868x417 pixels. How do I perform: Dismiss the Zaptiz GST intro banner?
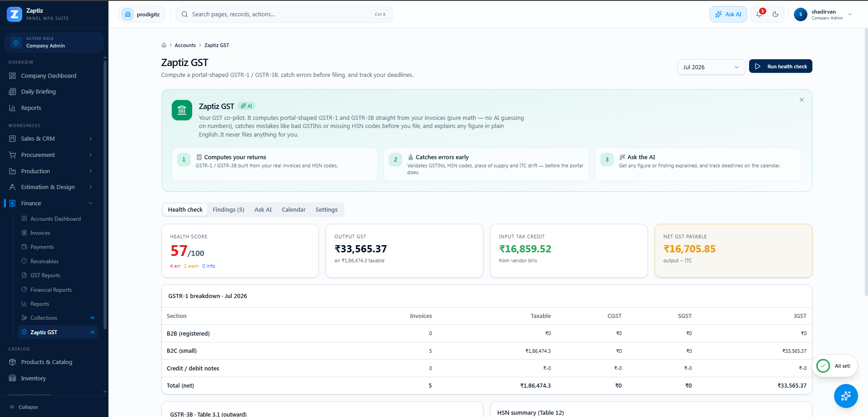click(x=802, y=100)
